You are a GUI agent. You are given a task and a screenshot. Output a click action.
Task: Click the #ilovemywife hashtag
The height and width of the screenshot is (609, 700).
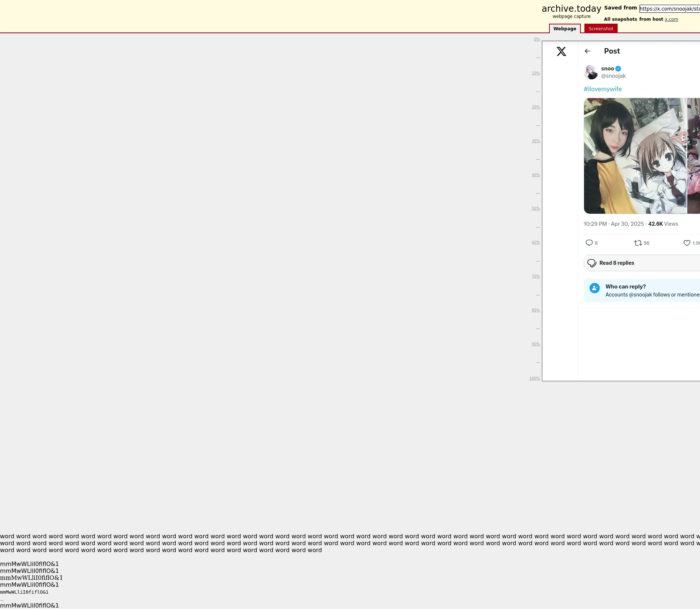(x=602, y=89)
